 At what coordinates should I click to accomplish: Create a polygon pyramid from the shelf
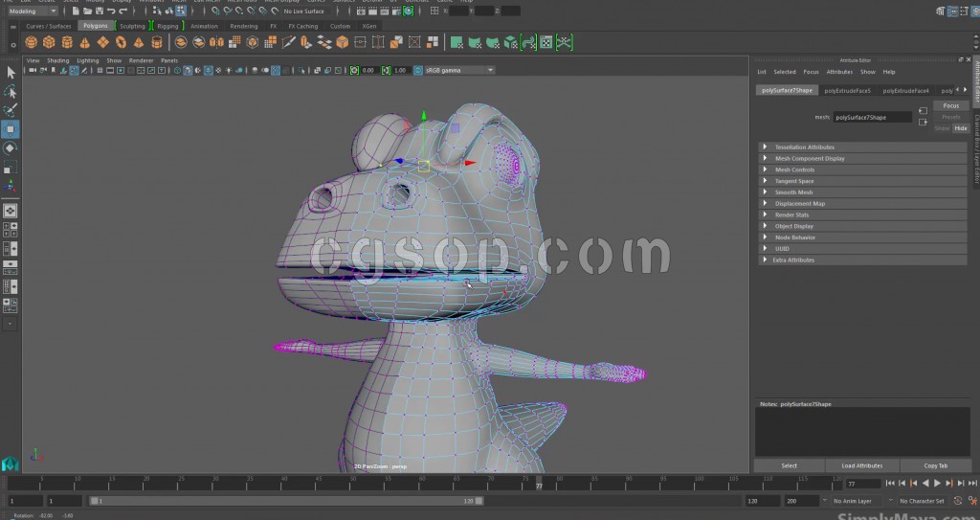(x=139, y=42)
